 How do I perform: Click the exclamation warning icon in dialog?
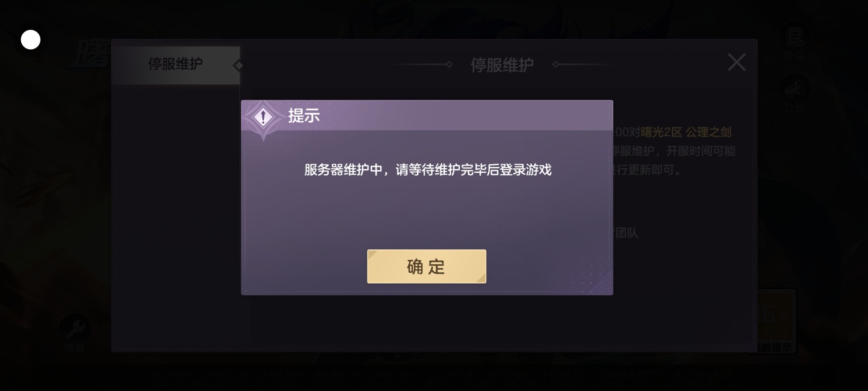tap(263, 117)
